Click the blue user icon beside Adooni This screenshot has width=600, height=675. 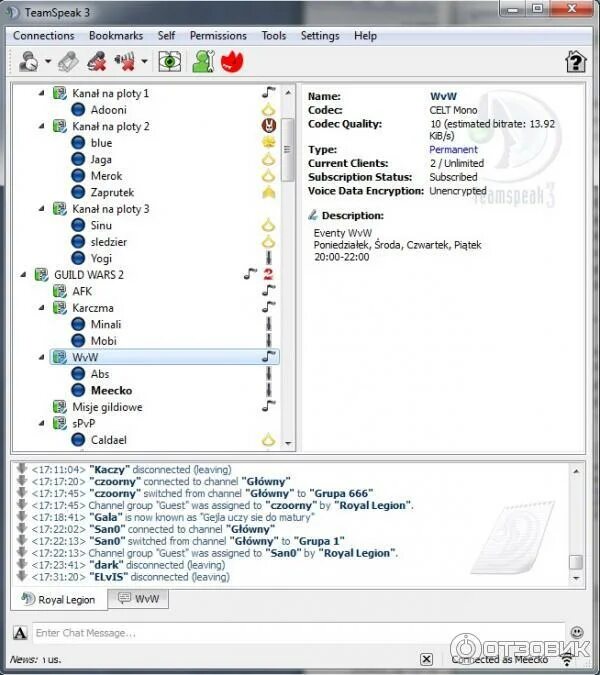(x=78, y=110)
